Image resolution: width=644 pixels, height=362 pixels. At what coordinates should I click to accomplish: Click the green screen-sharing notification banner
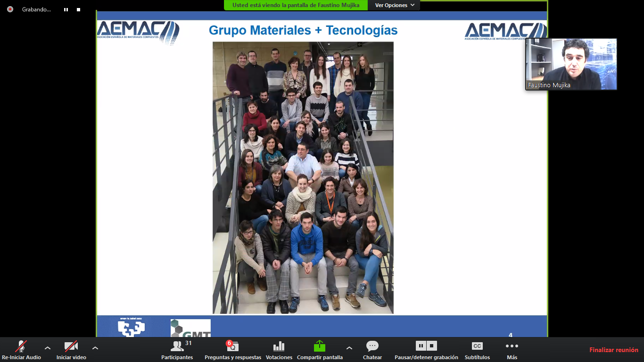[x=296, y=5]
